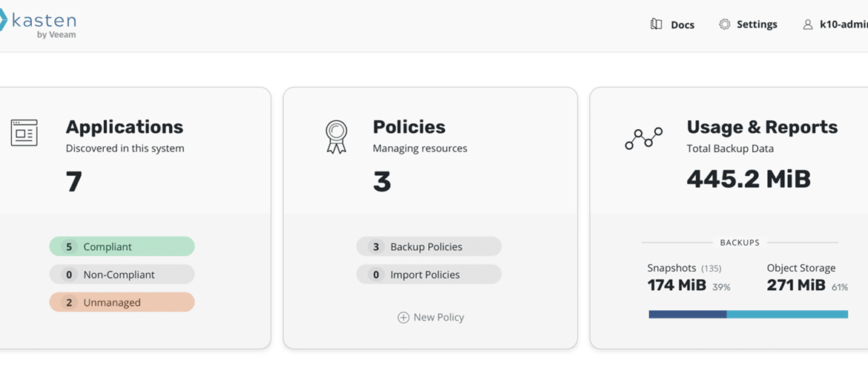Image resolution: width=868 pixels, height=380 pixels.
Task: Open the Docs book icon
Action: [656, 24]
